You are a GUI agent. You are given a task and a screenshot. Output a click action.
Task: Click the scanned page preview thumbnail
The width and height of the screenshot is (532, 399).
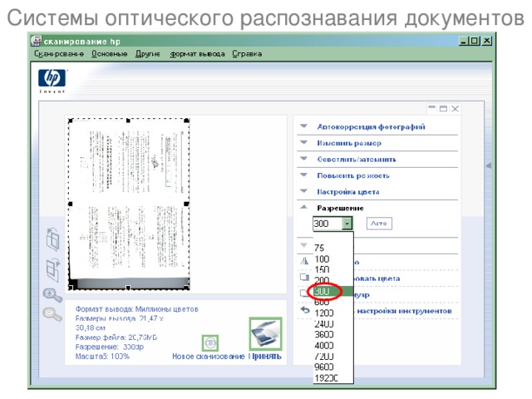(129, 204)
